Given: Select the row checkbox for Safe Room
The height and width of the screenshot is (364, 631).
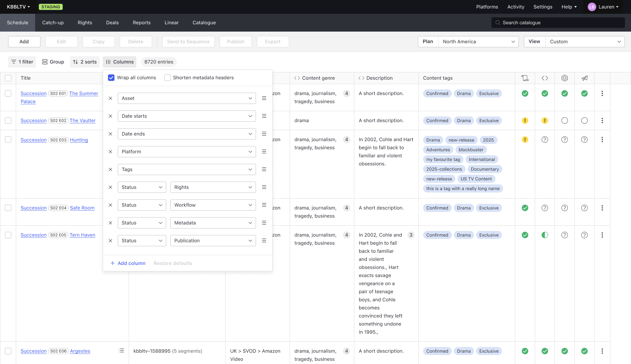Looking at the screenshot, I should click(8, 208).
